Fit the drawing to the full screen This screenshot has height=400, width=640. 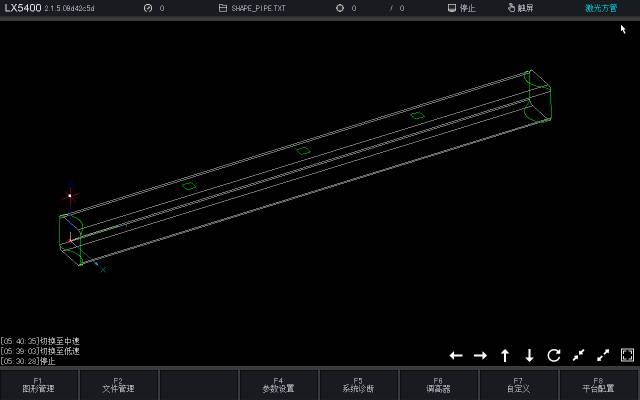pyautogui.click(x=627, y=356)
